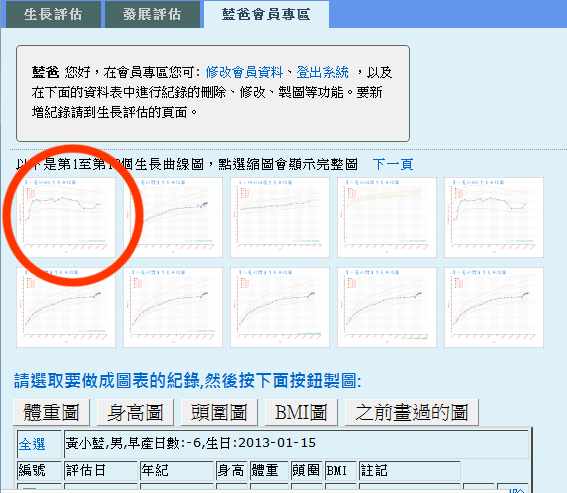The width and height of the screenshot is (567, 493).
Task: Open the second thumbnail in the top row
Action: click(x=173, y=217)
